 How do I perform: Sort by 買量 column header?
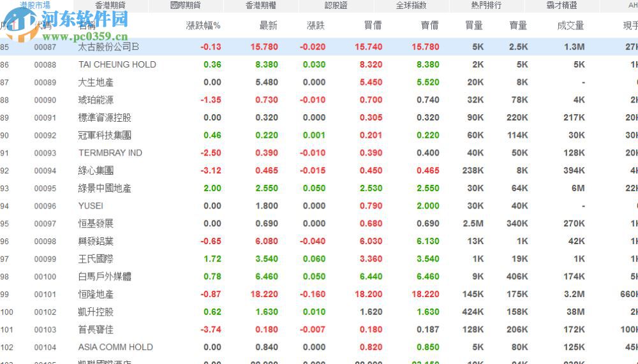[474, 25]
